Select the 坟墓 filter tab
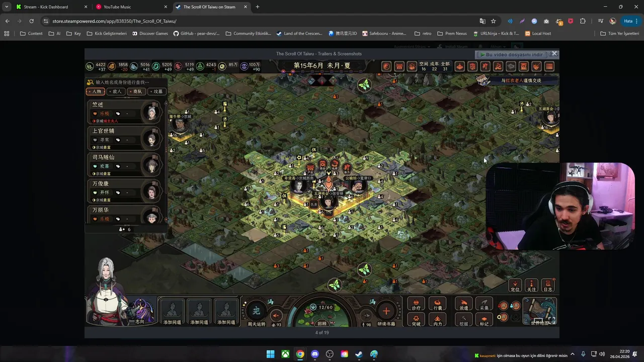This screenshot has height=362, width=644. (156, 92)
